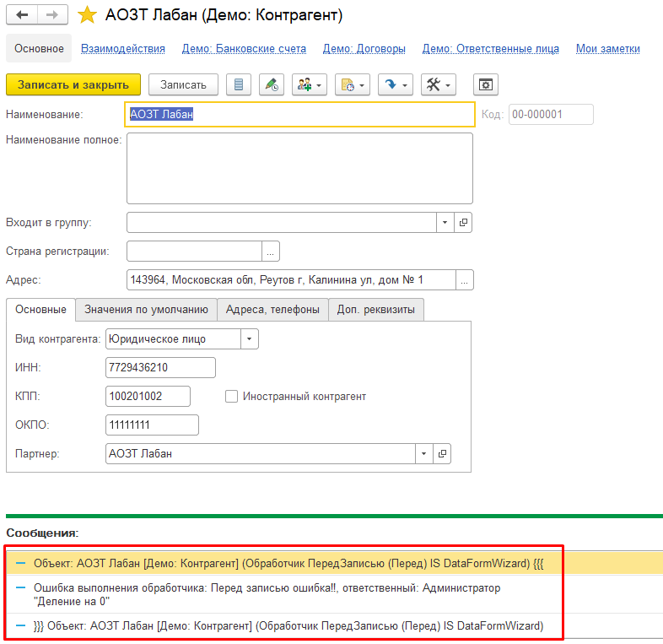Image resolution: width=663 pixels, height=644 pixels.
Task: Click the Записать button
Action: (x=183, y=84)
